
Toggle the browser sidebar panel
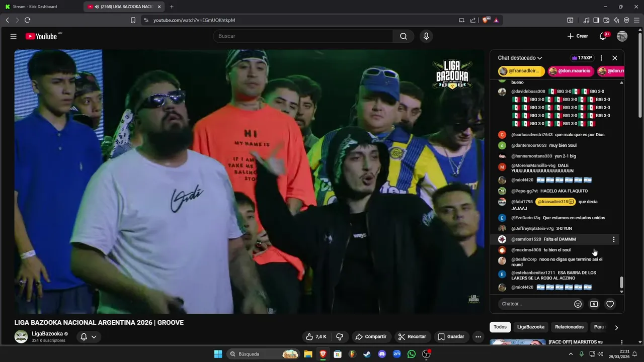coord(596,20)
